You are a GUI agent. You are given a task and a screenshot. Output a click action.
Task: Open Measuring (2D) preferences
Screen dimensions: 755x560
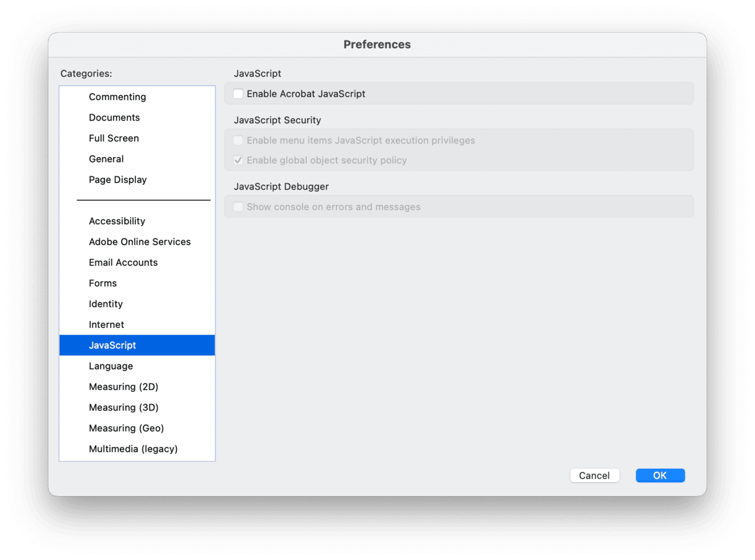point(124,387)
